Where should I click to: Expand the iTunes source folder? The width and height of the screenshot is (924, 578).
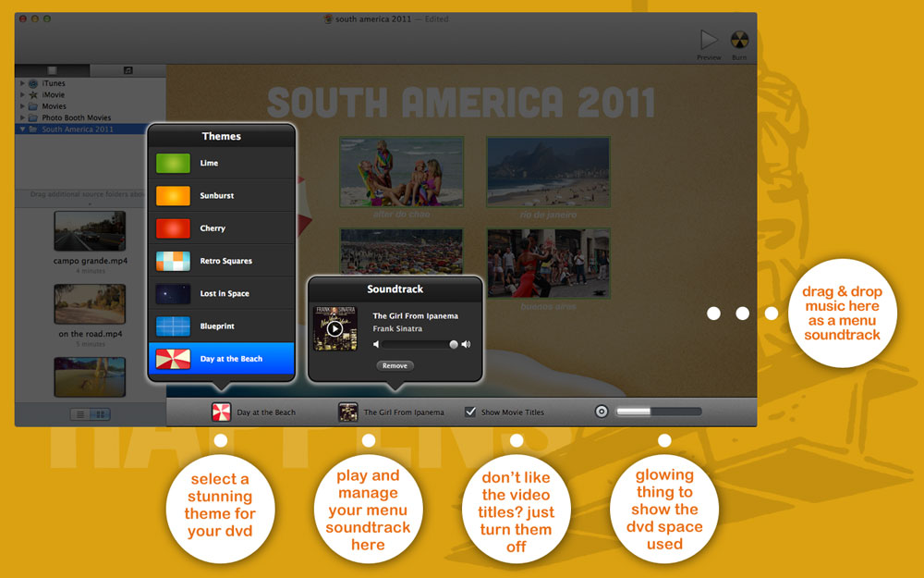click(22, 83)
